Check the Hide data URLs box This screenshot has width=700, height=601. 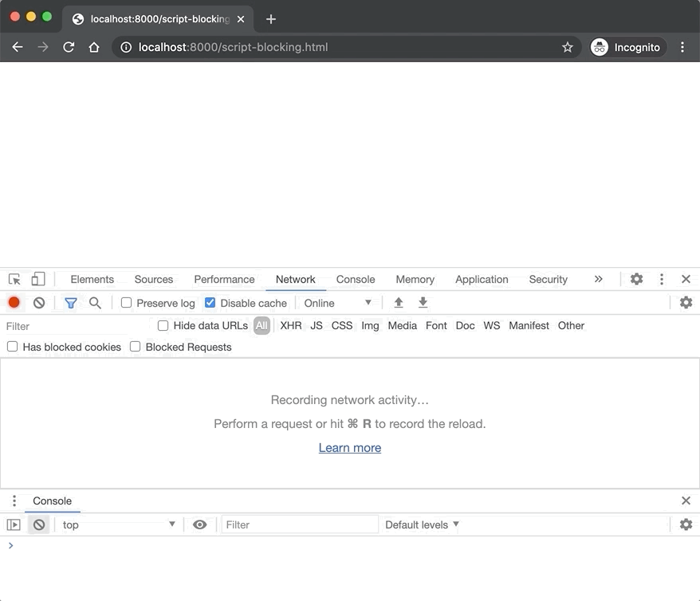click(x=163, y=325)
